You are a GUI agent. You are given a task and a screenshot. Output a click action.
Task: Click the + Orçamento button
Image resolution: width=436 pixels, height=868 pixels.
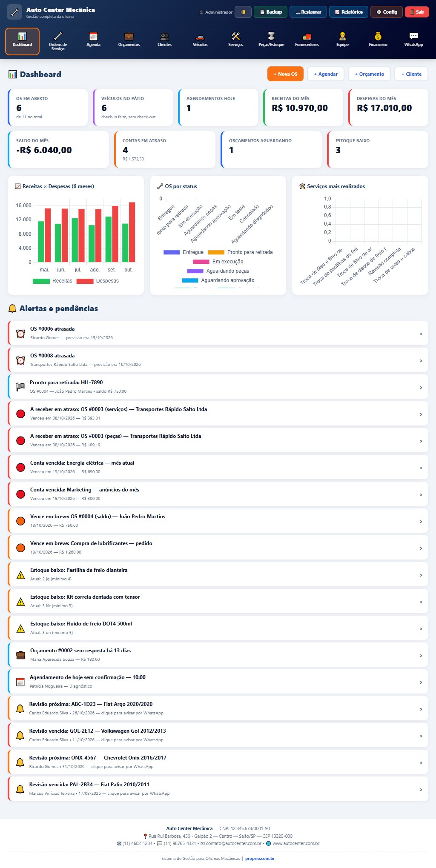pos(370,74)
